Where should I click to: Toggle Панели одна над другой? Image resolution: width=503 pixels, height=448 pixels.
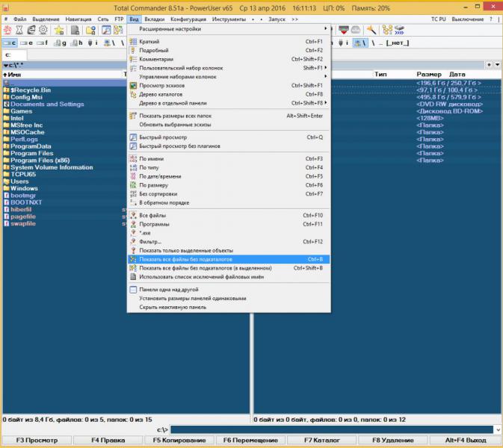coord(229,290)
